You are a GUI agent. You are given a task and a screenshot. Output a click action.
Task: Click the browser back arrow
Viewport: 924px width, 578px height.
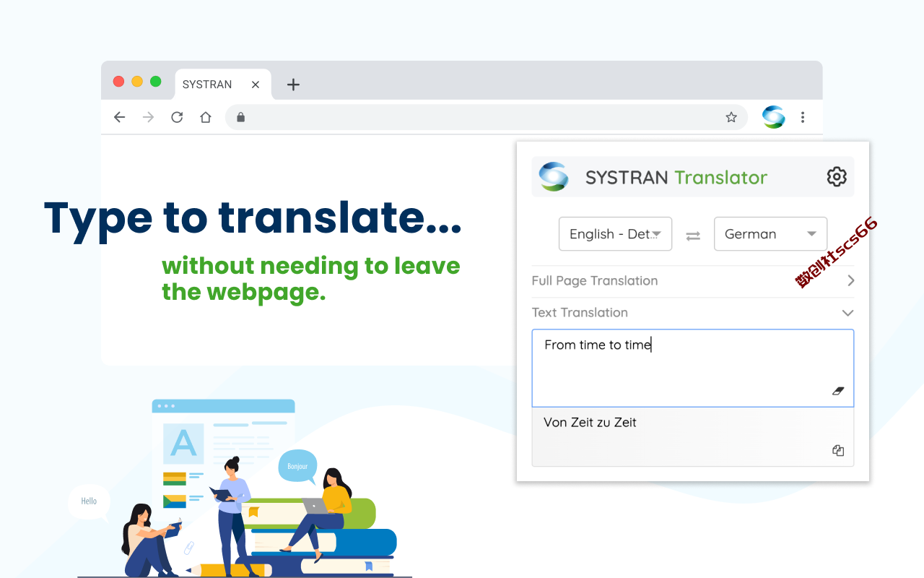pyautogui.click(x=120, y=117)
